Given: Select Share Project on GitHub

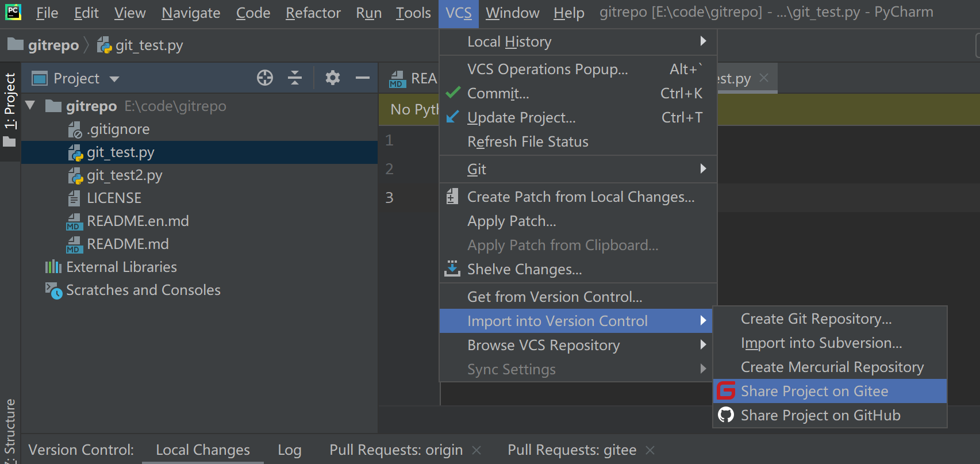Looking at the screenshot, I should pyautogui.click(x=829, y=415).
